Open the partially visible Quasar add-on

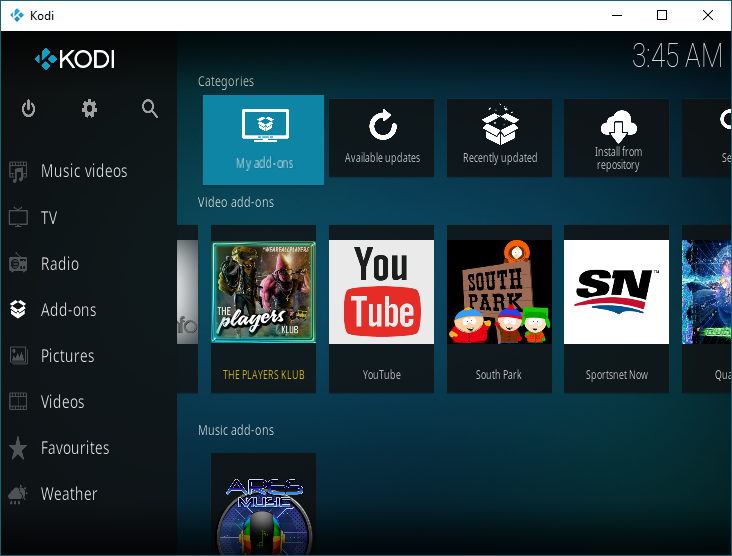click(x=707, y=309)
